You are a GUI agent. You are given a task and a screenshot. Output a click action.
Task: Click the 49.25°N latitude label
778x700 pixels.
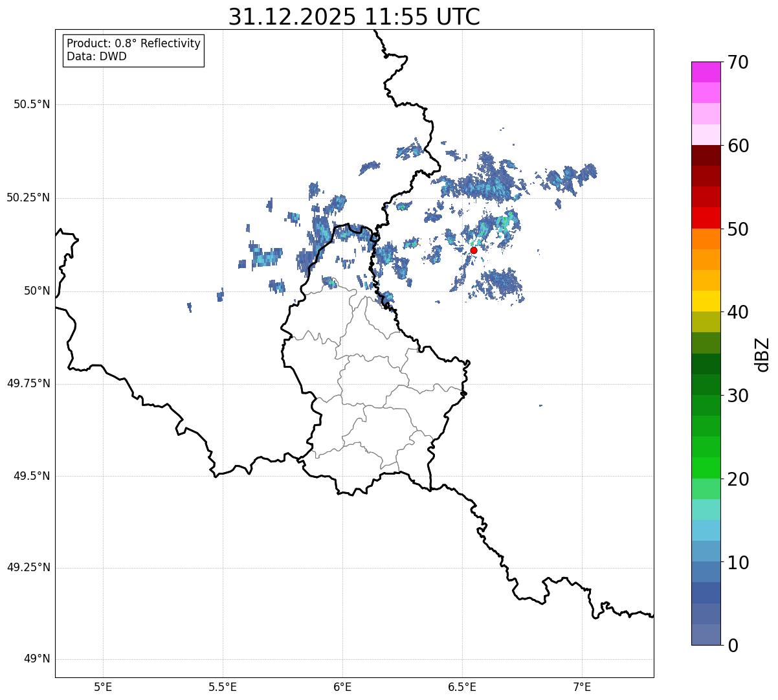coord(28,568)
